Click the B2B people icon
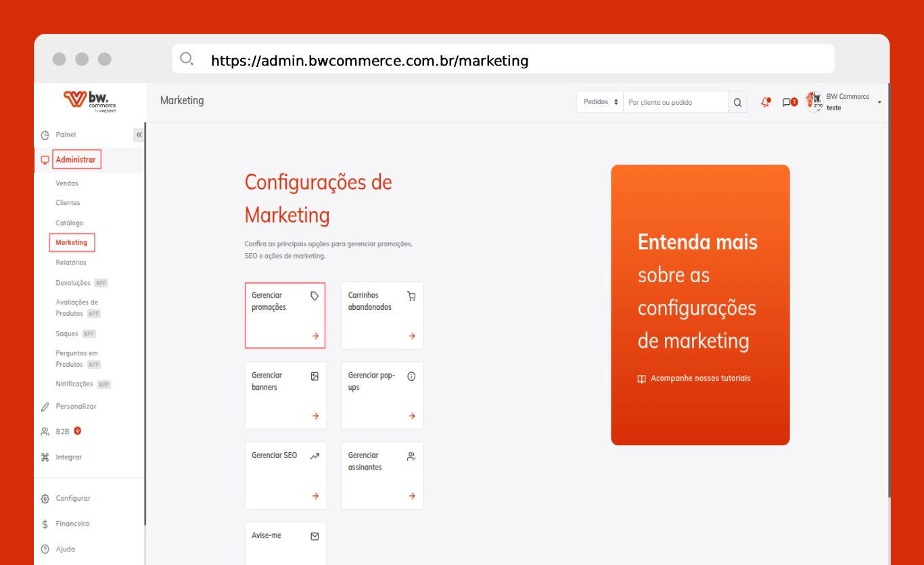The height and width of the screenshot is (565, 924). (x=45, y=432)
